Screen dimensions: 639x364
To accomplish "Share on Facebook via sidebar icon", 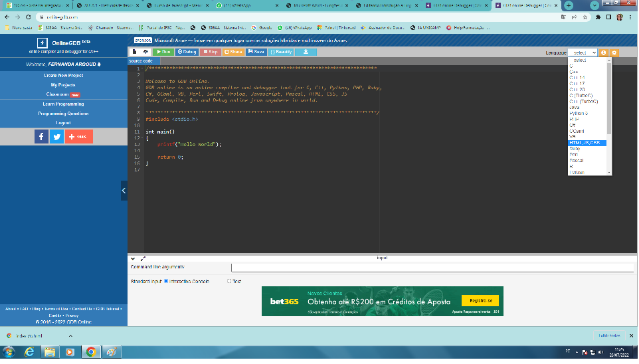I will [x=41, y=136].
